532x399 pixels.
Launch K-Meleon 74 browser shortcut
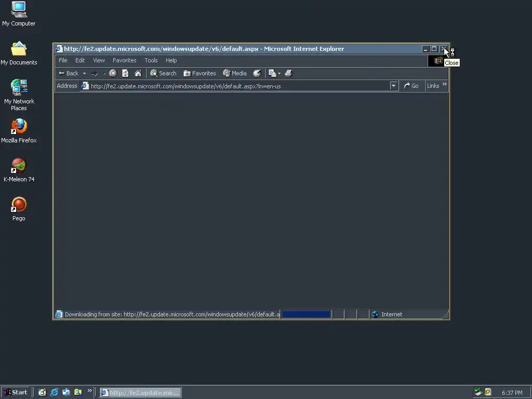click(19, 170)
